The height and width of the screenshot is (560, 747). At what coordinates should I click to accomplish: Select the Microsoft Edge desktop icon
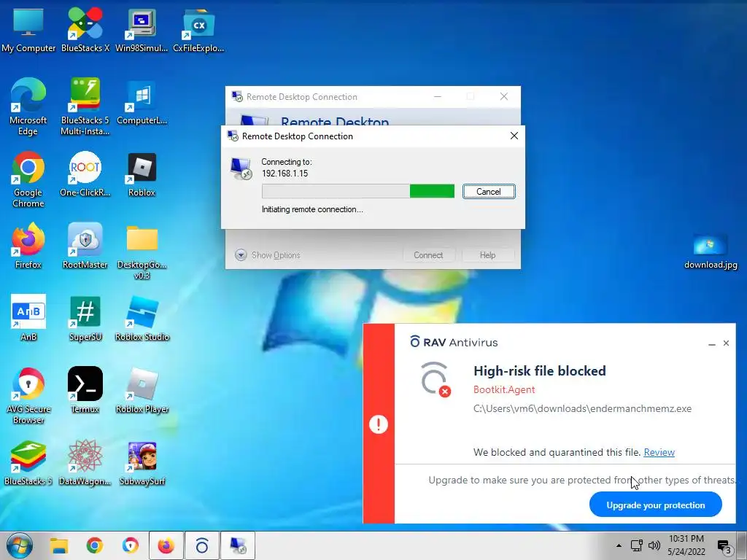(x=28, y=106)
